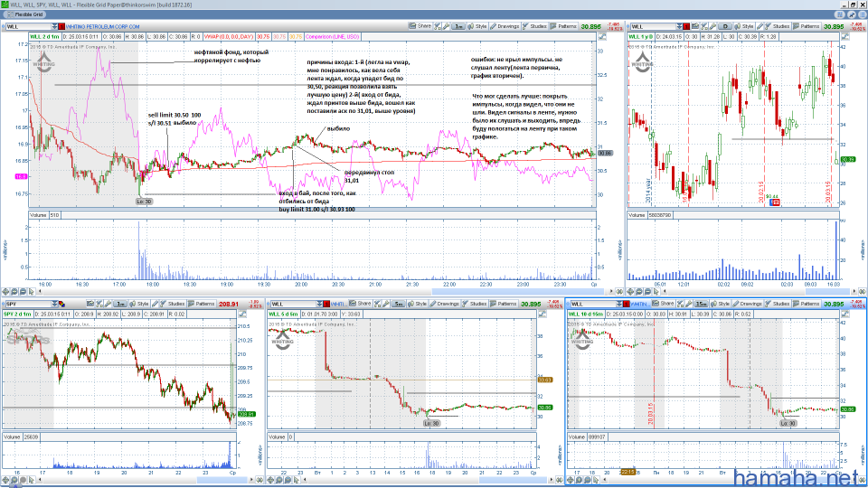868x488 pixels.
Task: Click share icon in SPY chart toolbar
Action: pos(90,304)
